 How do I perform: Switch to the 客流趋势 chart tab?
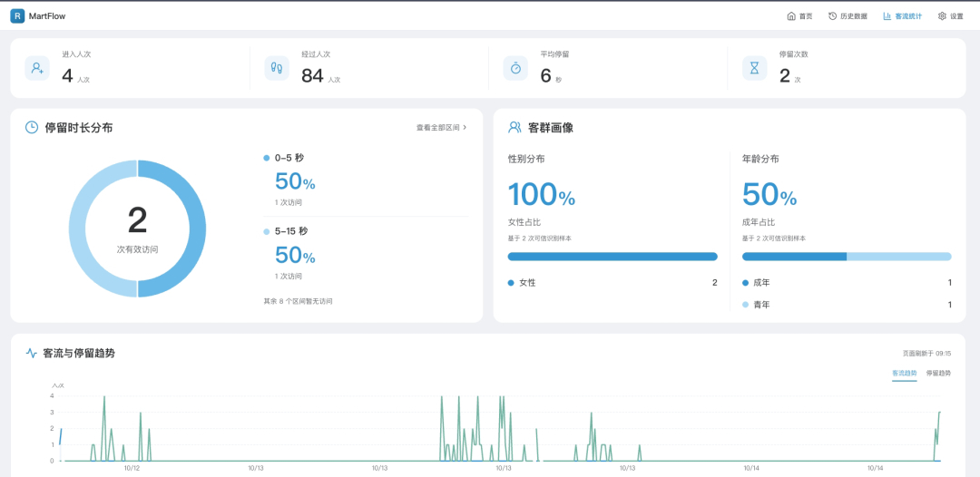[x=905, y=373]
